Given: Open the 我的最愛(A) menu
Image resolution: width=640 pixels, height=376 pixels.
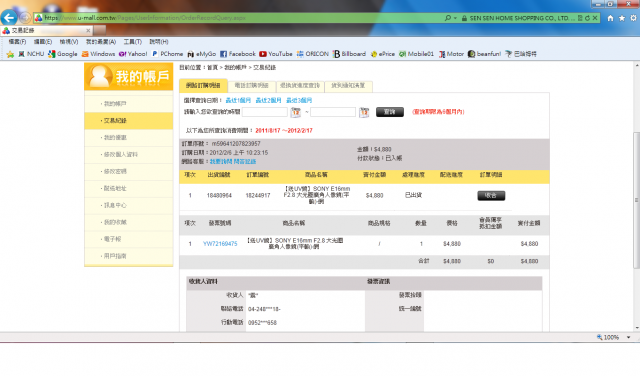Looking at the screenshot, I should [x=101, y=42].
